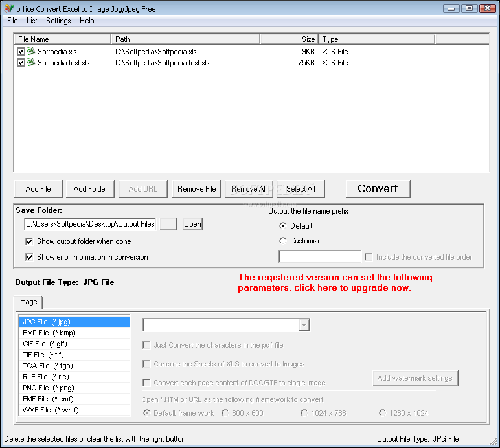
Task: Toggle Show output folder when done
Action: click(x=29, y=241)
